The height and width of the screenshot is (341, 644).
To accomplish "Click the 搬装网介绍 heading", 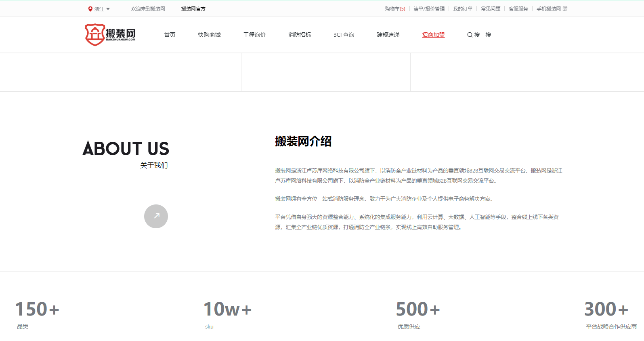I will point(303,141).
